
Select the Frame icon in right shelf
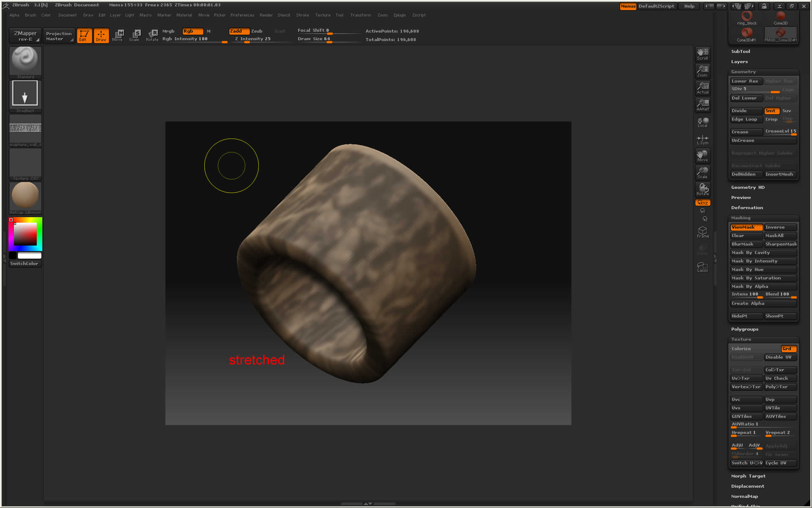tap(702, 232)
